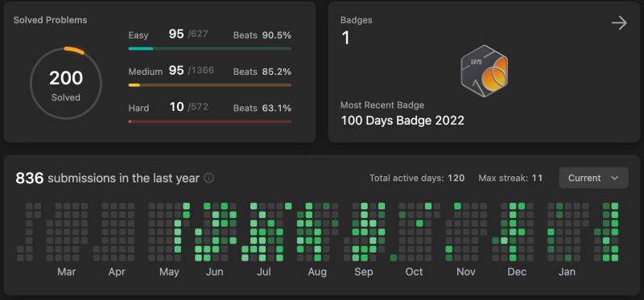644x300 pixels.
Task: Click the Jun month label in heatmap
Action: 214,272
